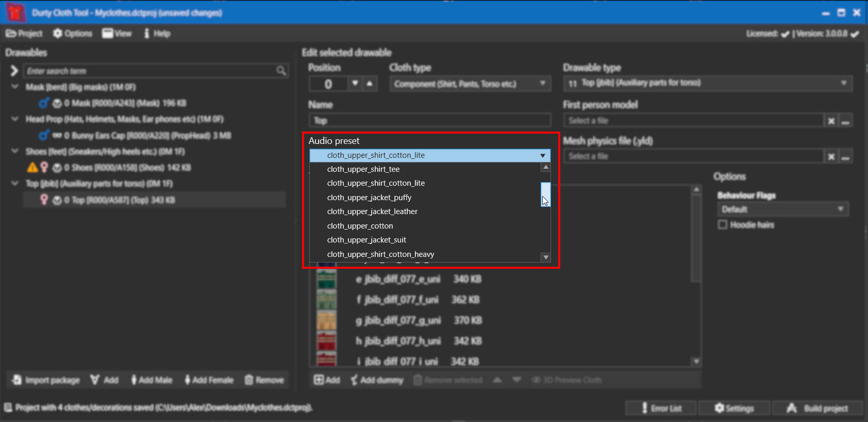Click the Import package button
The image size is (868, 422).
pos(46,380)
